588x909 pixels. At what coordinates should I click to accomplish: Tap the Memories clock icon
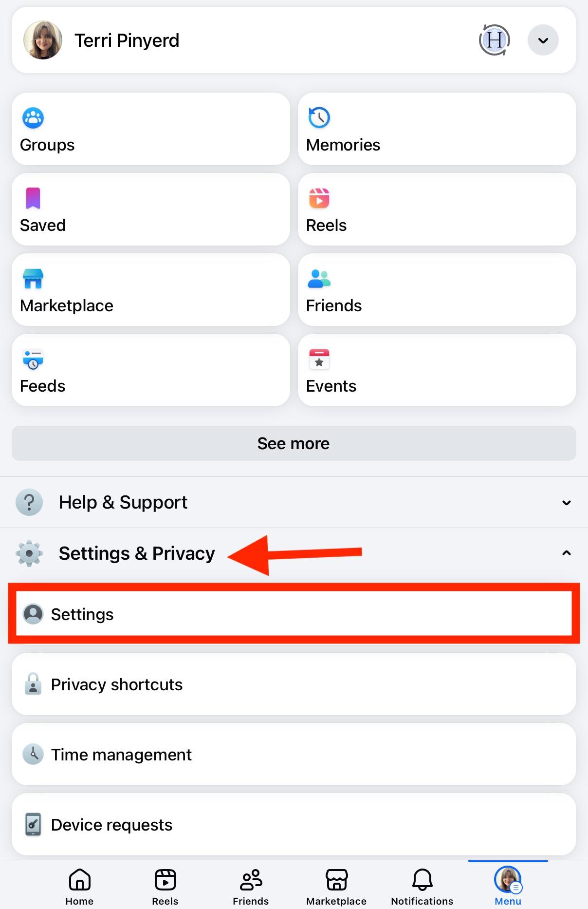tap(319, 118)
